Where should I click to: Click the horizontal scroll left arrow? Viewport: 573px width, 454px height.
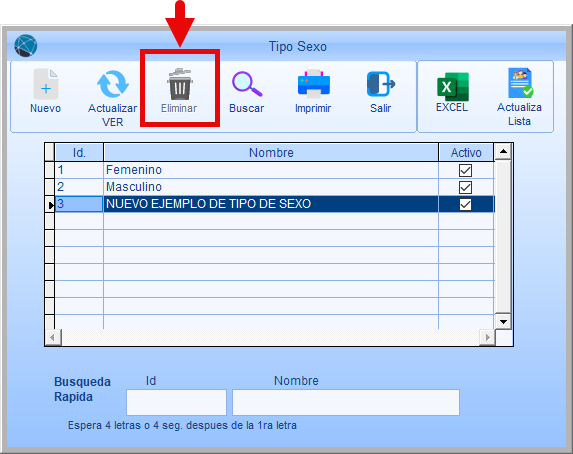53,337
